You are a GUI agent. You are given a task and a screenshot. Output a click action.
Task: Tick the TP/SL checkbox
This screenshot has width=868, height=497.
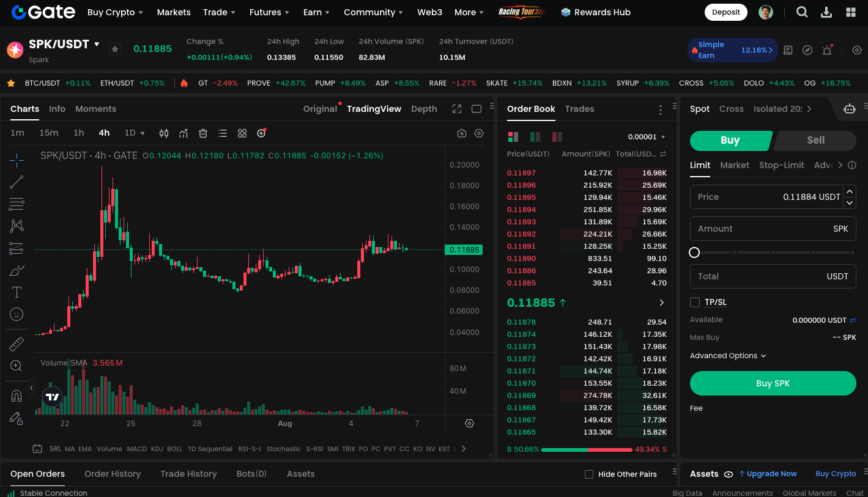tap(695, 302)
